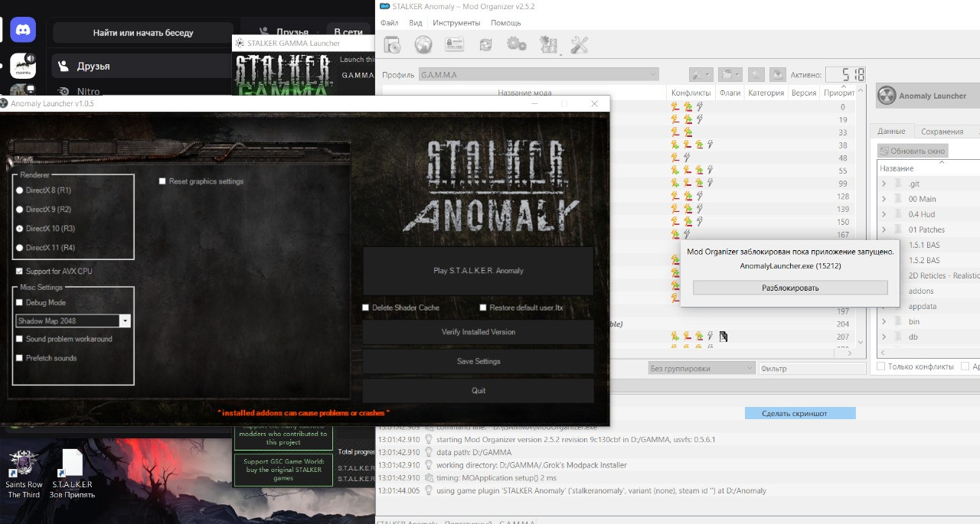Expand the 0.4 Hud folder

coord(884,214)
